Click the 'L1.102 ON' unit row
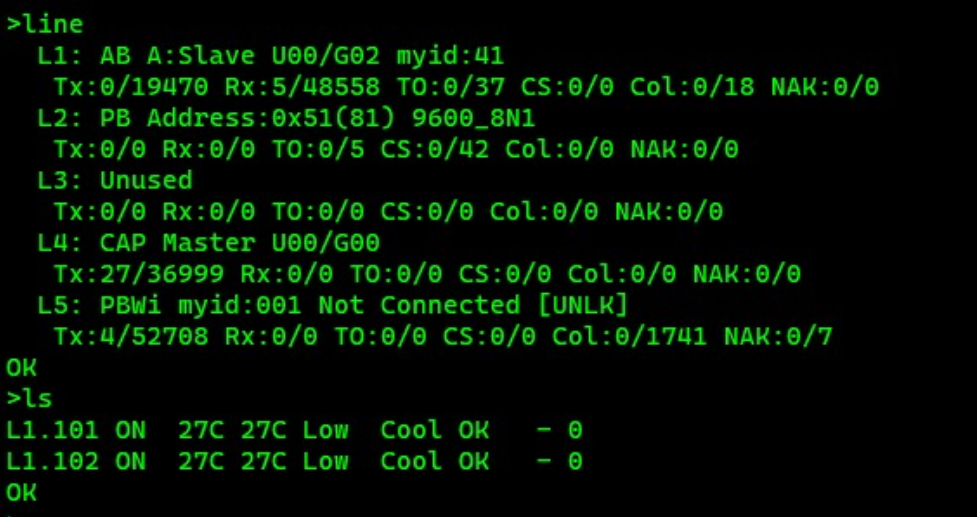The width and height of the screenshot is (977, 517). click(294, 461)
